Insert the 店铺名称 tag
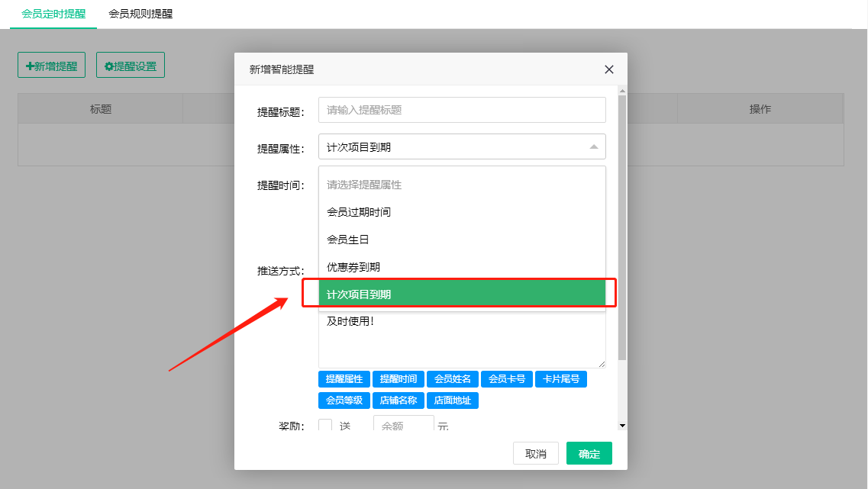 [399, 401]
